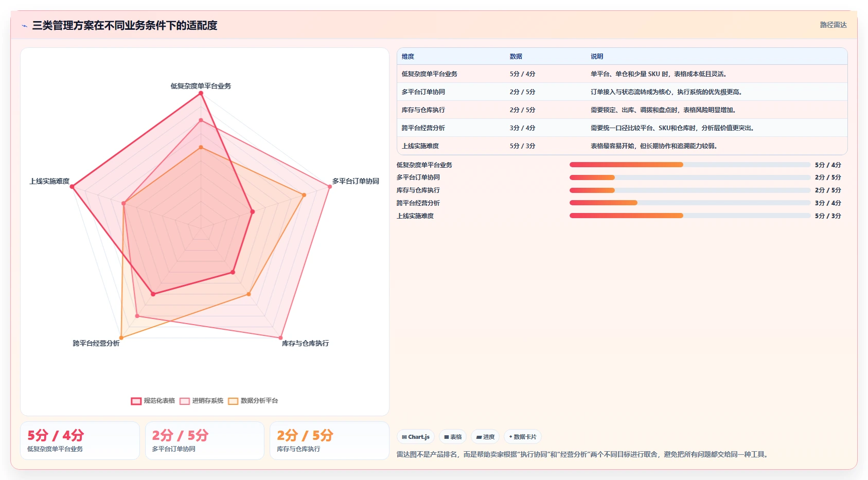The image size is (868, 480).
Task: Click the chart title 三类管理方案在不同业务条件下的适配度
Action: coord(125,26)
